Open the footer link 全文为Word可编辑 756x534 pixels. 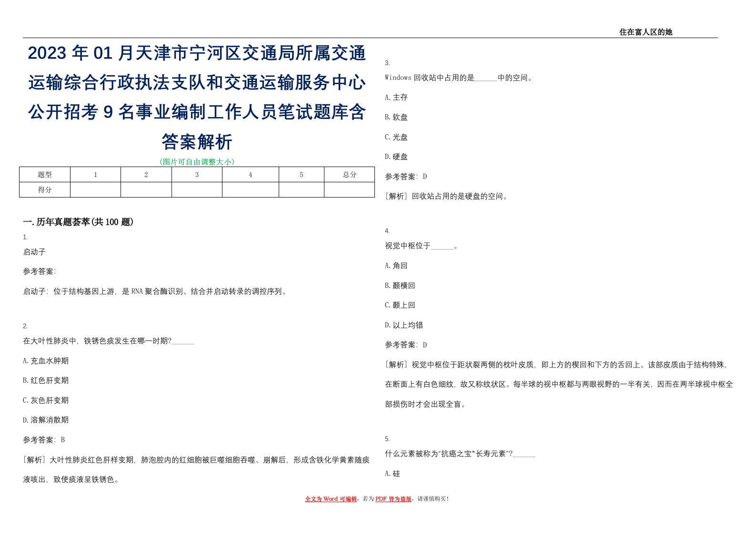tap(331, 499)
